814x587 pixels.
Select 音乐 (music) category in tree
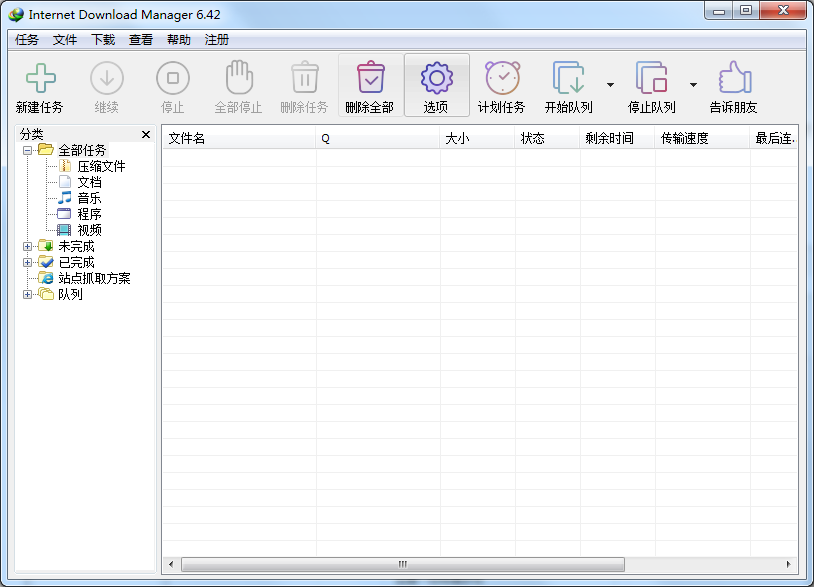point(89,198)
